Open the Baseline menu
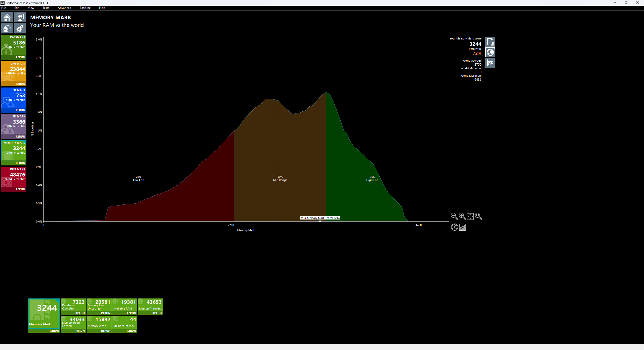The image size is (644, 350). tap(85, 8)
